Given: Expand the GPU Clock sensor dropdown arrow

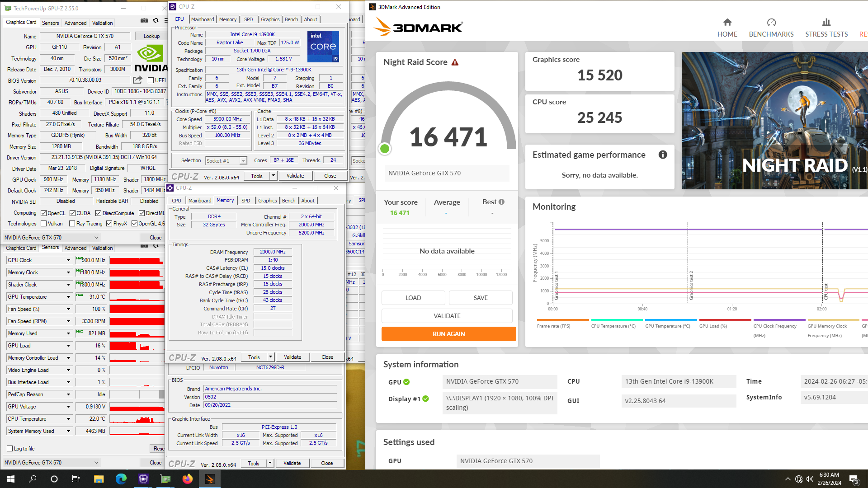Looking at the screenshot, I should click(68, 260).
